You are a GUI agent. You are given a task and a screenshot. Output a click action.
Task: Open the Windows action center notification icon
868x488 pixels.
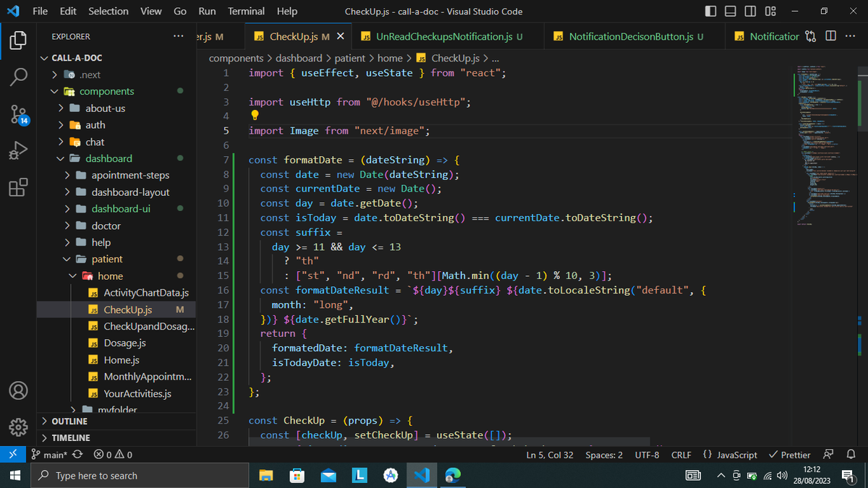[x=848, y=475]
